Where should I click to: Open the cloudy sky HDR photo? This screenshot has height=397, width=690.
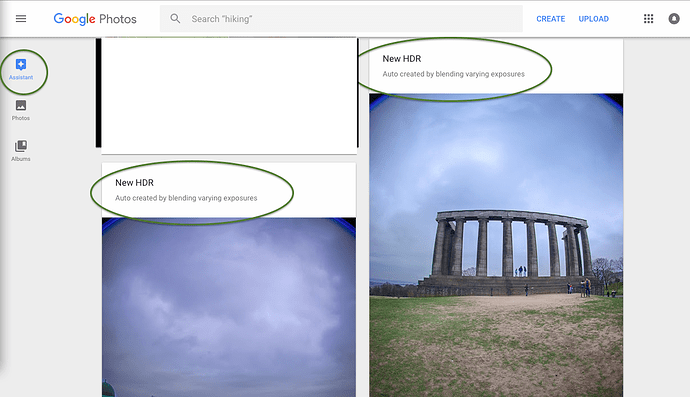tap(229, 307)
